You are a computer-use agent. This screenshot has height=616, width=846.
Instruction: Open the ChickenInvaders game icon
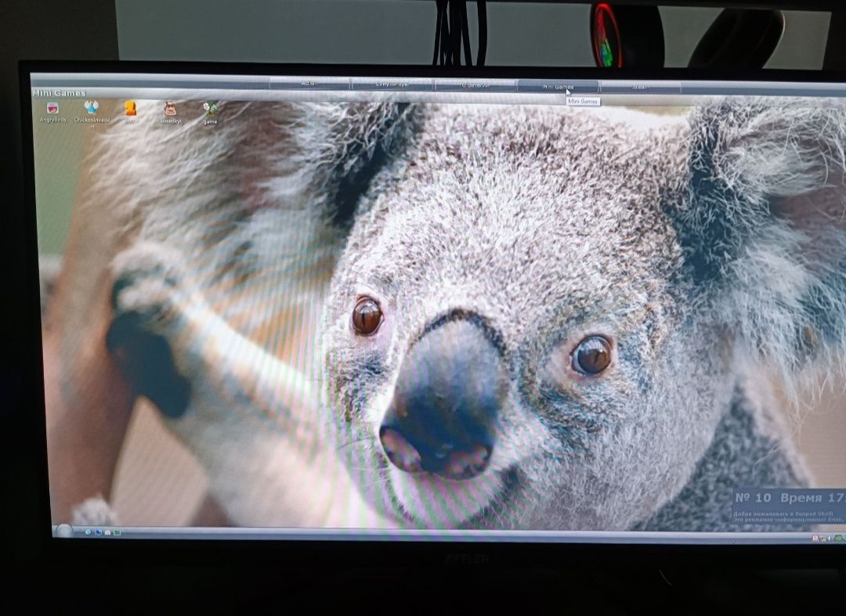(91, 113)
